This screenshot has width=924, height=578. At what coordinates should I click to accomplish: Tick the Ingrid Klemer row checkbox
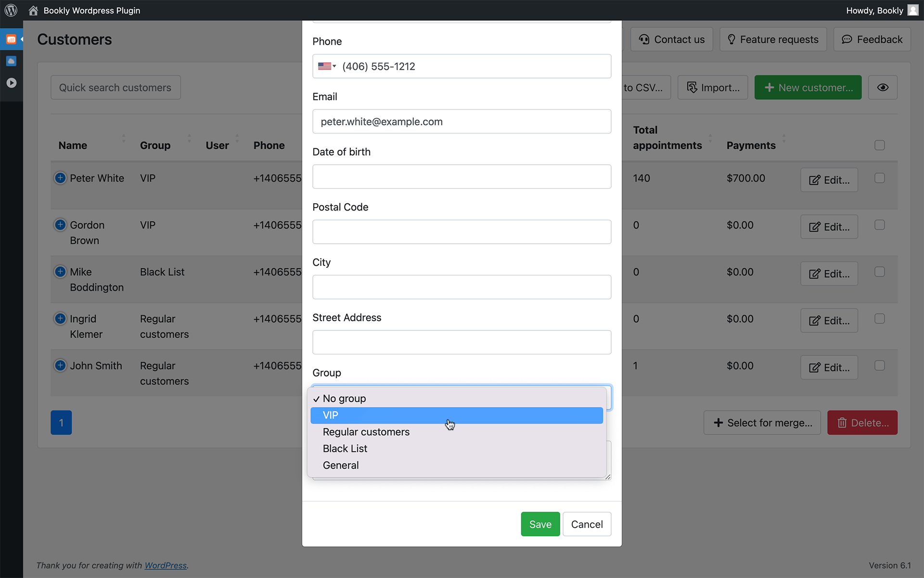click(879, 318)
